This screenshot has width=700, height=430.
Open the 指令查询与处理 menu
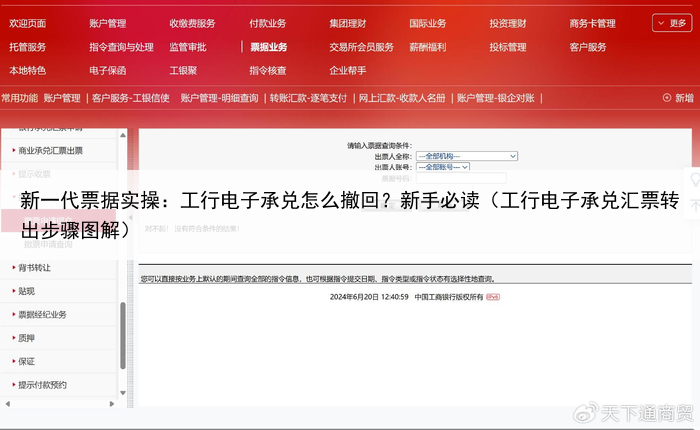tap(121, 47)
